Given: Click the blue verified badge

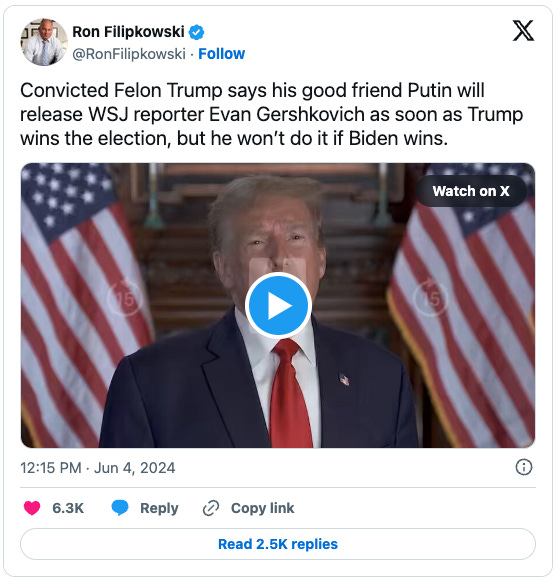Looking at the screenshot, I should 196,32.
